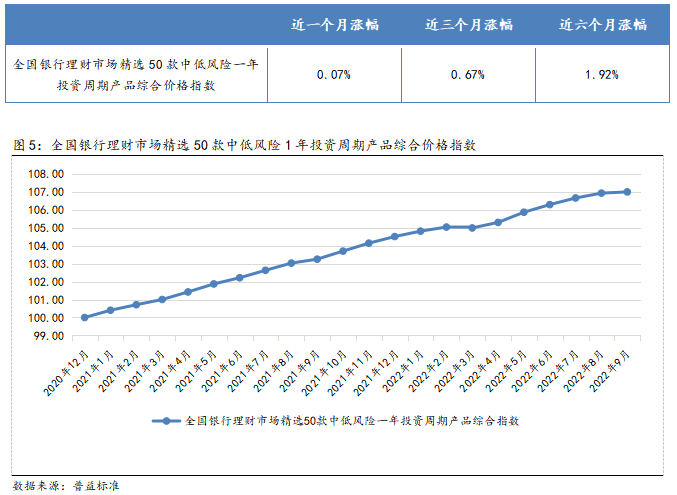This screenshot has height=495, width=677.
Task: Select the 2021年12月 data point marker
Action: click(395, 236)
